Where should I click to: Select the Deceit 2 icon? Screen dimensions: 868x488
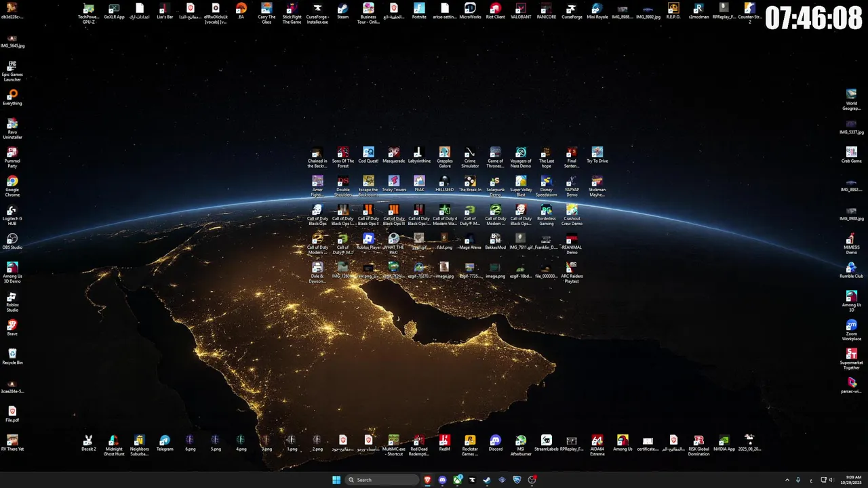(88, 443)
